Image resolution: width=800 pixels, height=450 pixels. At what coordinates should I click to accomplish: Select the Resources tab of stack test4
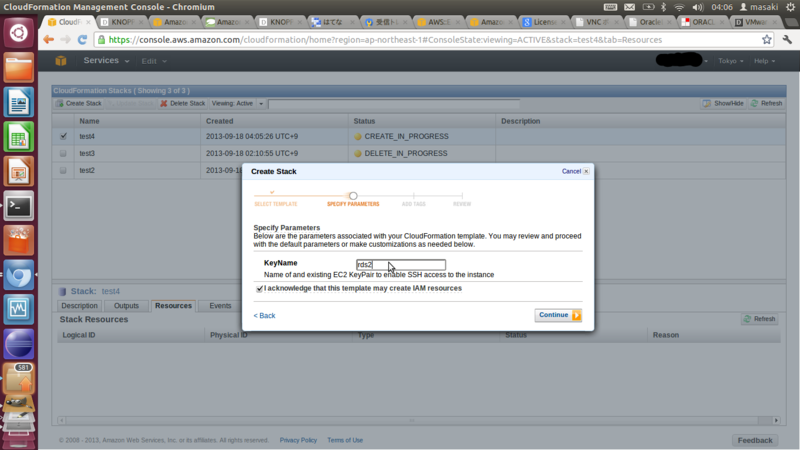173,306
